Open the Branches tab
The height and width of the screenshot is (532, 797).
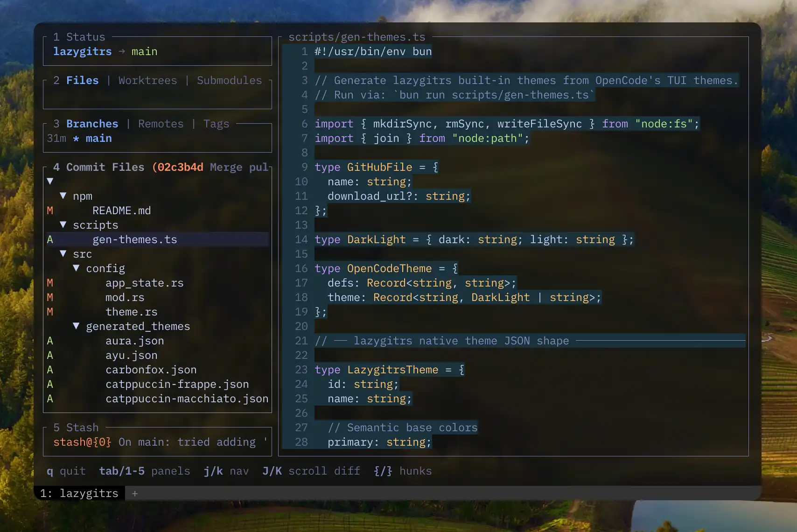pos(92,124)
